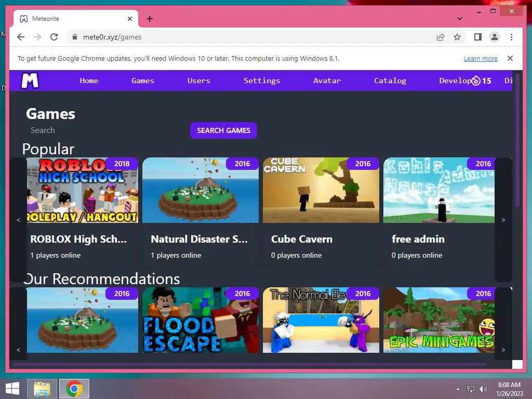Screen dimensions: 532x399
Task: Click into the Search games input field
Action: [x=107, y=130]
